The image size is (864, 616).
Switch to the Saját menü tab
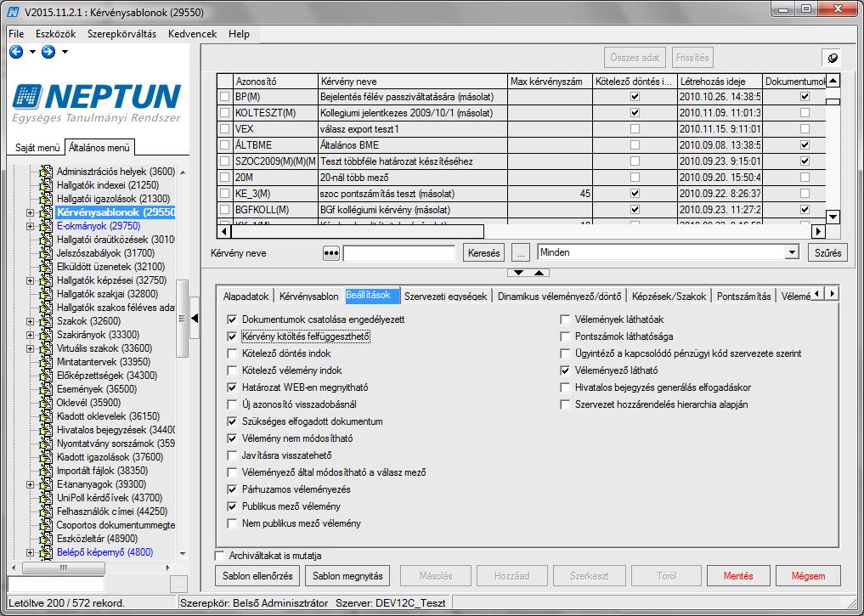pyautogui.click(x=37, y=148)
